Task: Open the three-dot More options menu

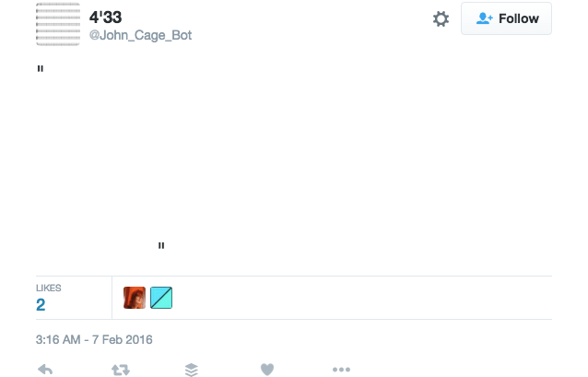Action: [x=341, y=370]
